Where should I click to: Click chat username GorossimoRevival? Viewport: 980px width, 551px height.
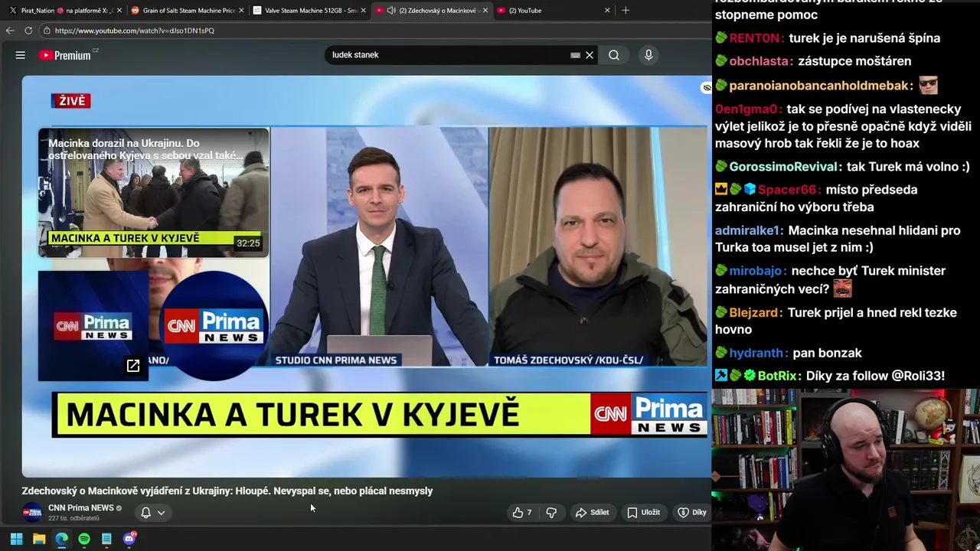[x=785, y=166]
